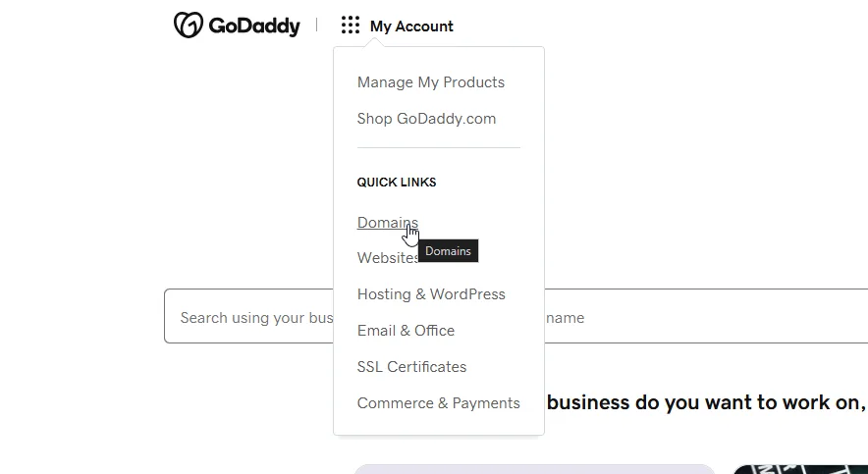
Task: Go to Commerce & Payments
Action: point(438,403)
